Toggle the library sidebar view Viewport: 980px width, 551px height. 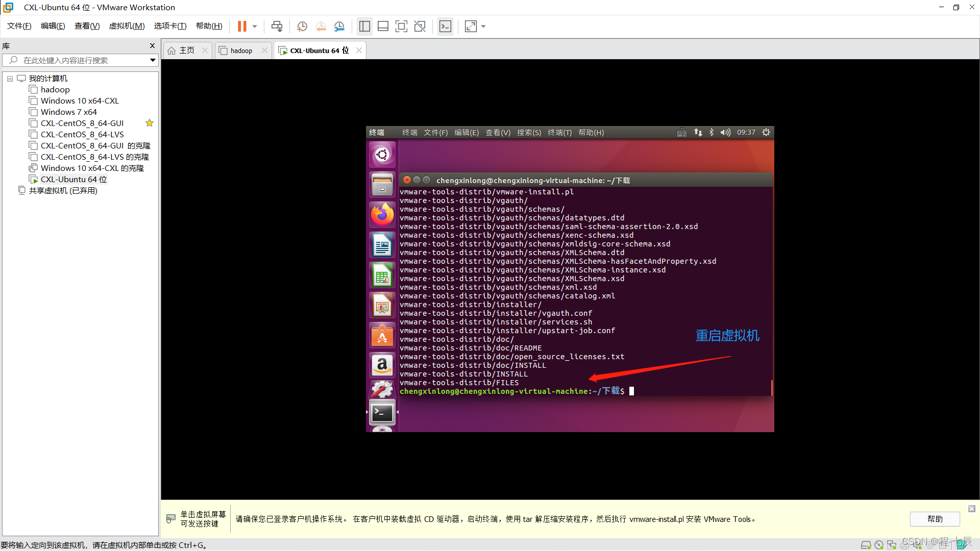point(364,27)
